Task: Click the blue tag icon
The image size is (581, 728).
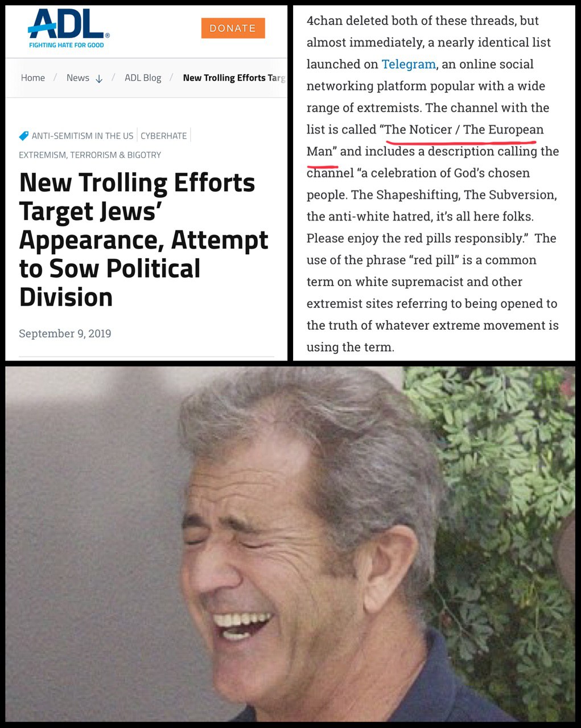Action: point(24,135)
